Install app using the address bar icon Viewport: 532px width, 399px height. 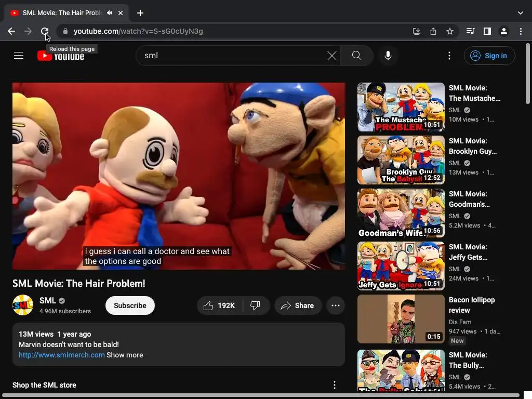click(x=416, y=31)
